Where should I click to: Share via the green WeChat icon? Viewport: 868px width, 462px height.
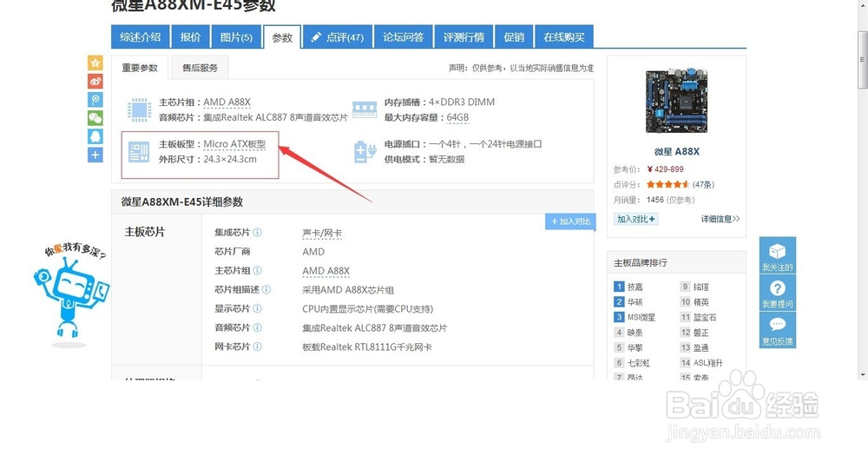(95, 118)
